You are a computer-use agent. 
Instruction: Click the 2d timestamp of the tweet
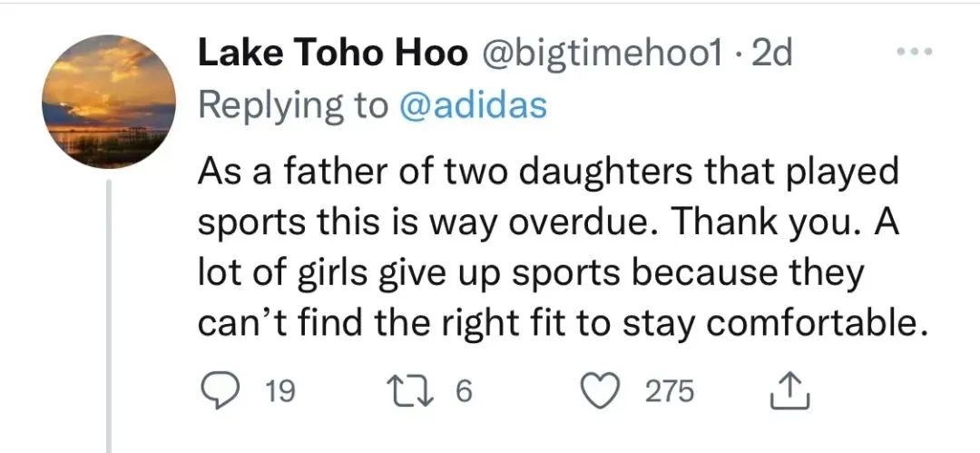(x=773, y=54)
